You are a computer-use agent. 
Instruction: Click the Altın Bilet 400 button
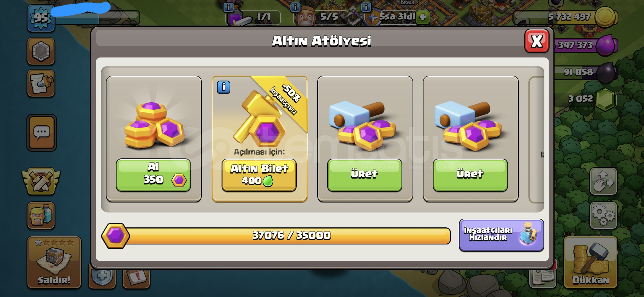[x=259, y=175]
